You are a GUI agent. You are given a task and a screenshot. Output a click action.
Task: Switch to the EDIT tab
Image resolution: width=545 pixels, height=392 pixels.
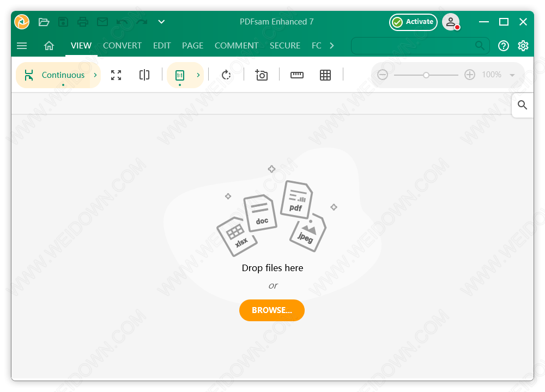(x=162, y=46)
